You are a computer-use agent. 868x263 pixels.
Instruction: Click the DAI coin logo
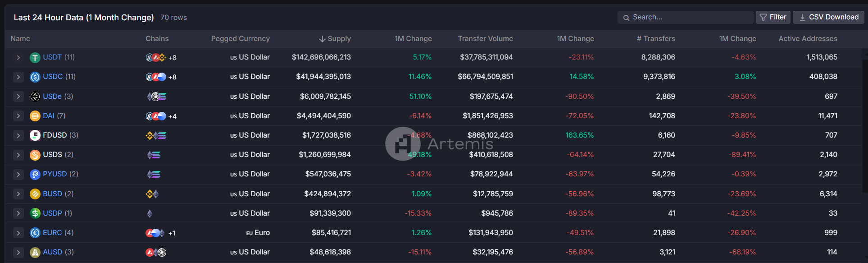[35, 116]
